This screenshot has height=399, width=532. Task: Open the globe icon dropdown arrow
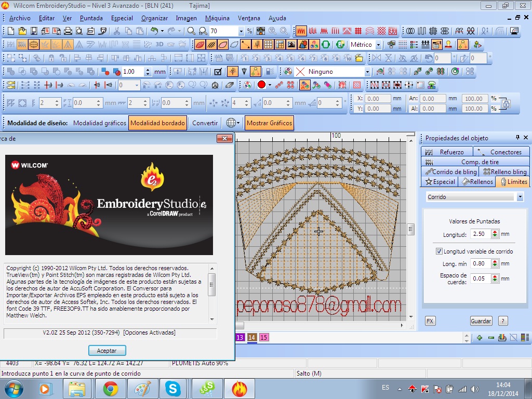pyautogui.click(x=238, y=123)
